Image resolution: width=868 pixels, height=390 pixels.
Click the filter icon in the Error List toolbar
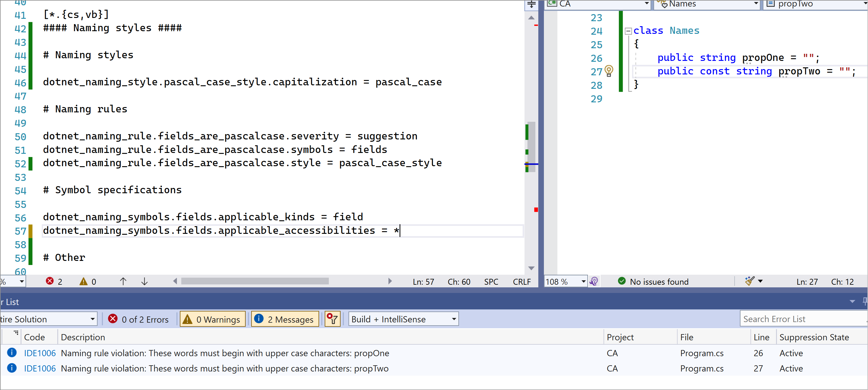click(332, 319)
